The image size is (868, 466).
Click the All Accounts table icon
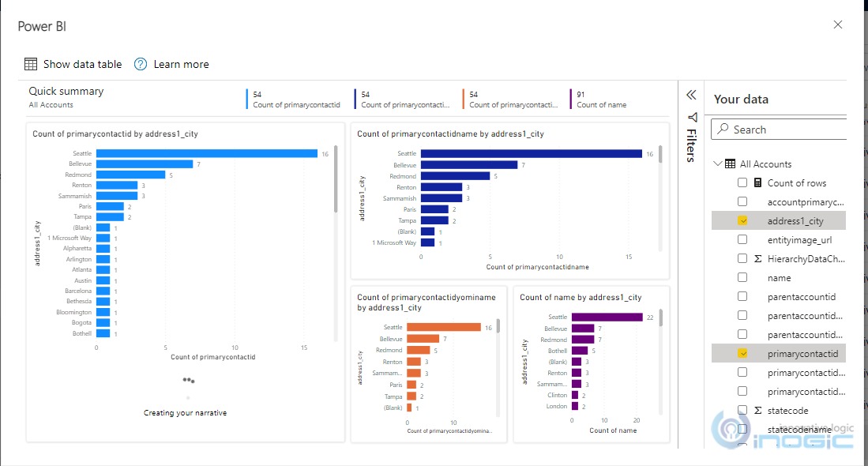[x=731, y=164]
